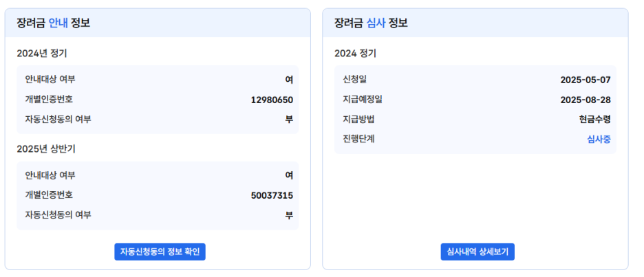Click the 지급방법 label
644x277 pixels.
click(358, 119)
